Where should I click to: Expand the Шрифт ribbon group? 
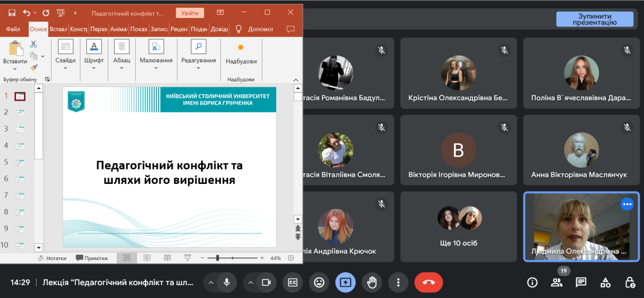94,55
